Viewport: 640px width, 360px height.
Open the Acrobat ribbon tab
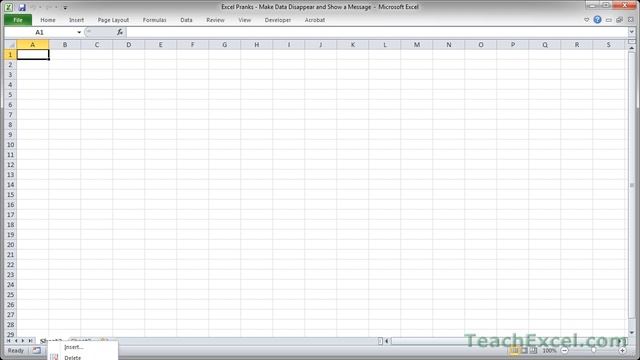tap(315, 20)
